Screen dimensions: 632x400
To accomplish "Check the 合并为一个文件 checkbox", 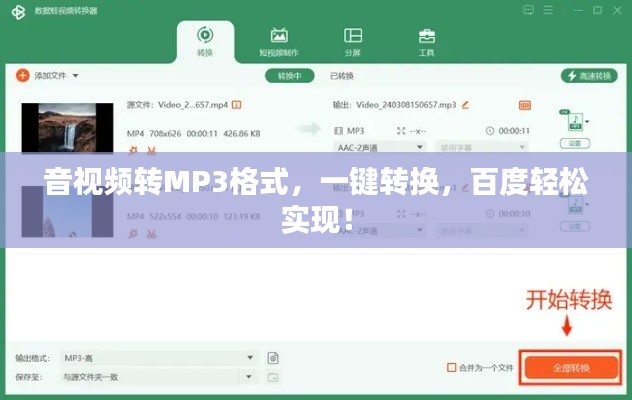I will coord(451,367).
